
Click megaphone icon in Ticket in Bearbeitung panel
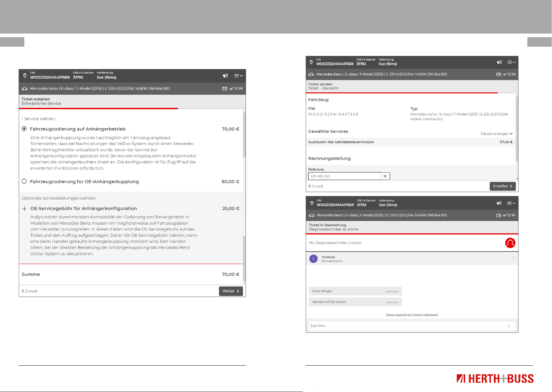pyautogui.click(x=499, y=203)
